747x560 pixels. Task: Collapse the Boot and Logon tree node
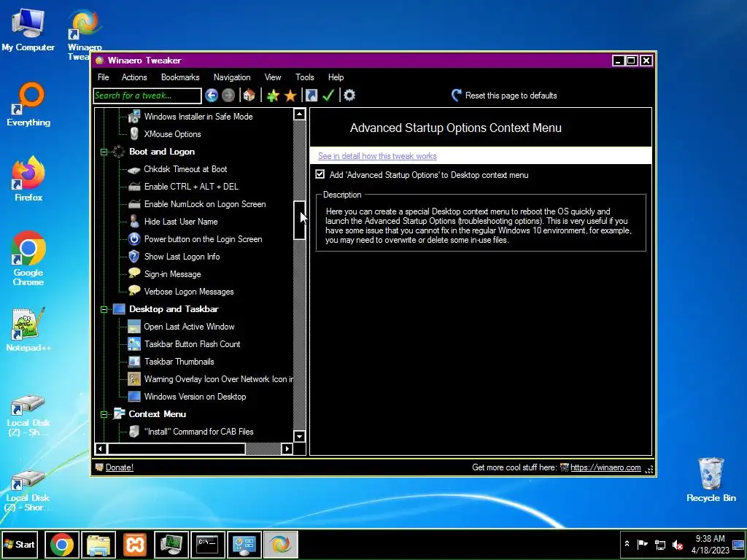(104, 152)
